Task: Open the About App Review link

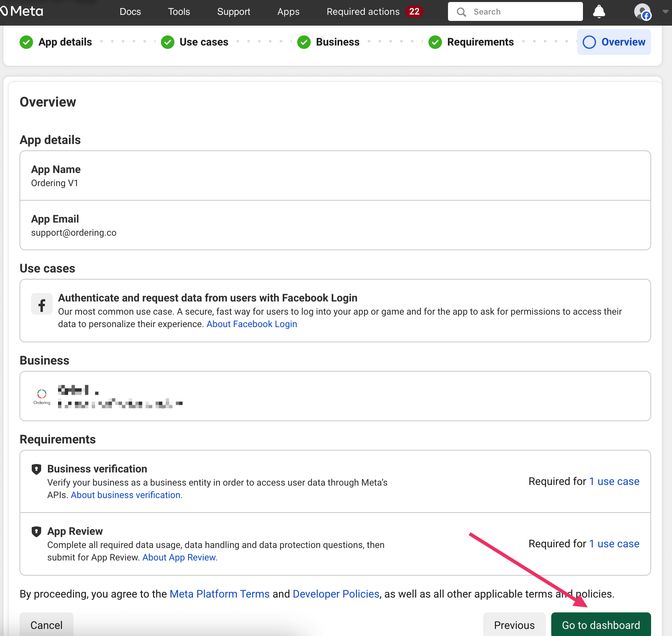Action: (x=180, y=557)
